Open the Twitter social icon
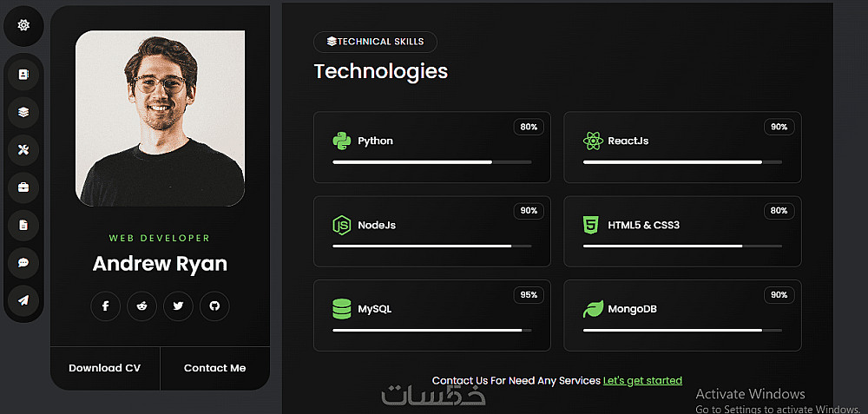 (178, 306)
